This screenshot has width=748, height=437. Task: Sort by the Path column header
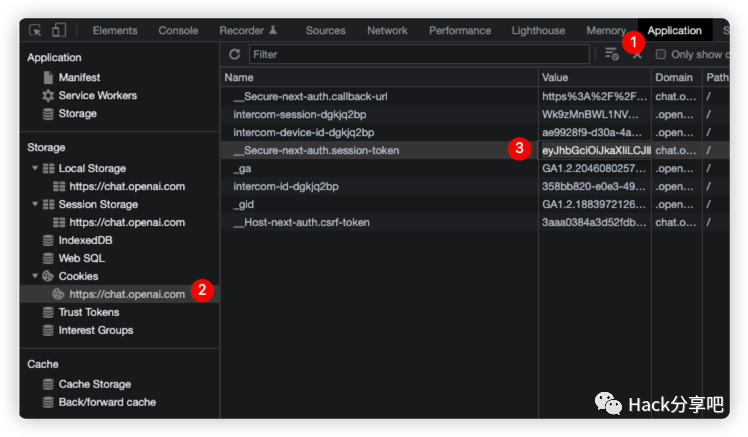(x=716, y=77)
